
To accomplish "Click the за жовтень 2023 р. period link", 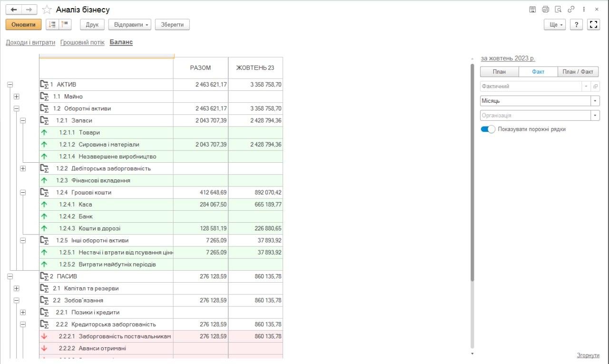I will tap(508, 58).
